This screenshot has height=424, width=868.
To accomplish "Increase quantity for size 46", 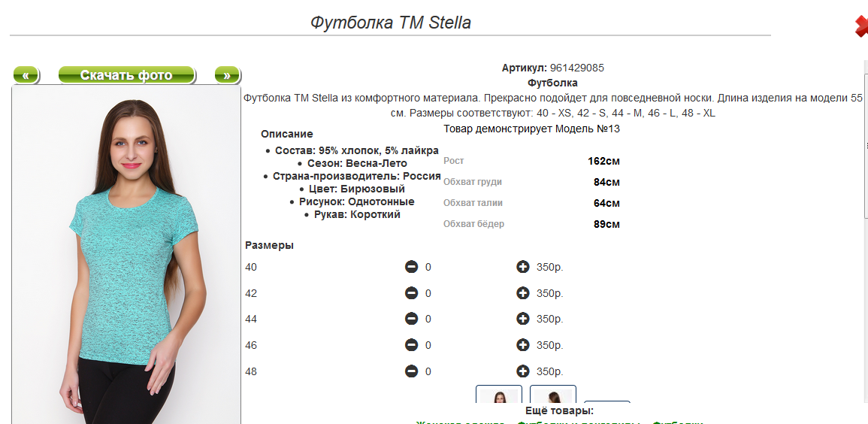I will [522, 345].
